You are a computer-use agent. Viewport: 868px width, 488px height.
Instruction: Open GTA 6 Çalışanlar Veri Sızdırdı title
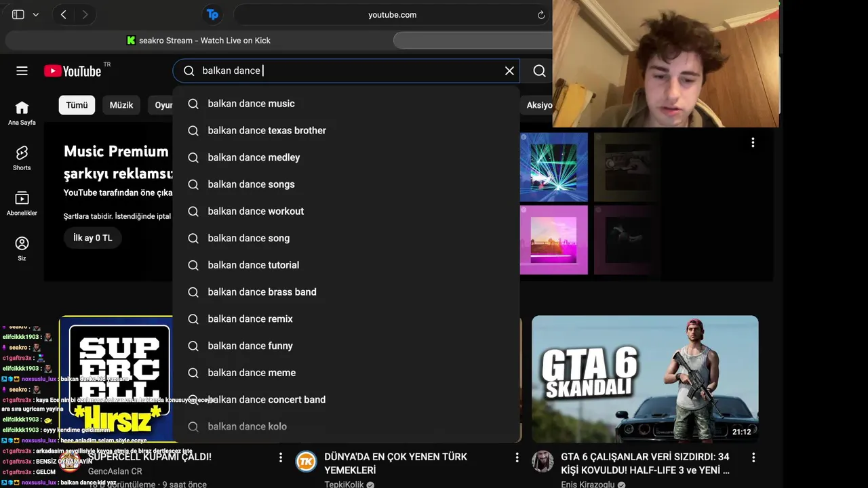click(x=645, y=464)
